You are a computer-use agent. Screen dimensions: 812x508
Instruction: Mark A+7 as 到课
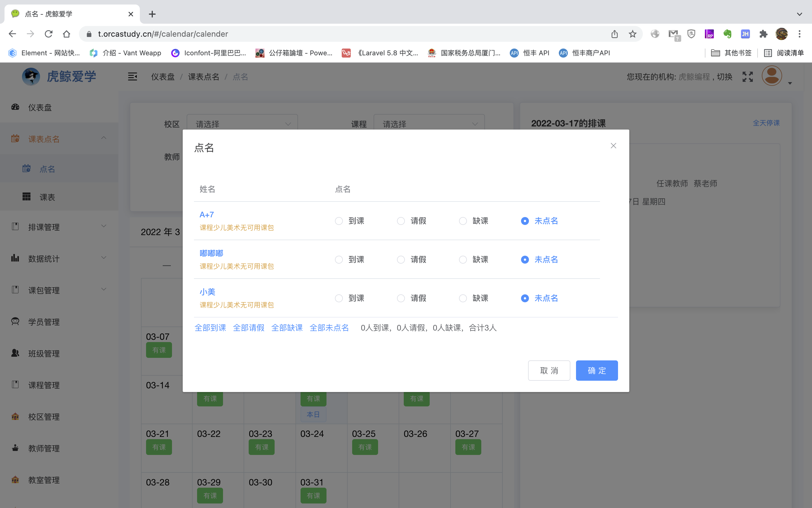click(x=350, y=221)
